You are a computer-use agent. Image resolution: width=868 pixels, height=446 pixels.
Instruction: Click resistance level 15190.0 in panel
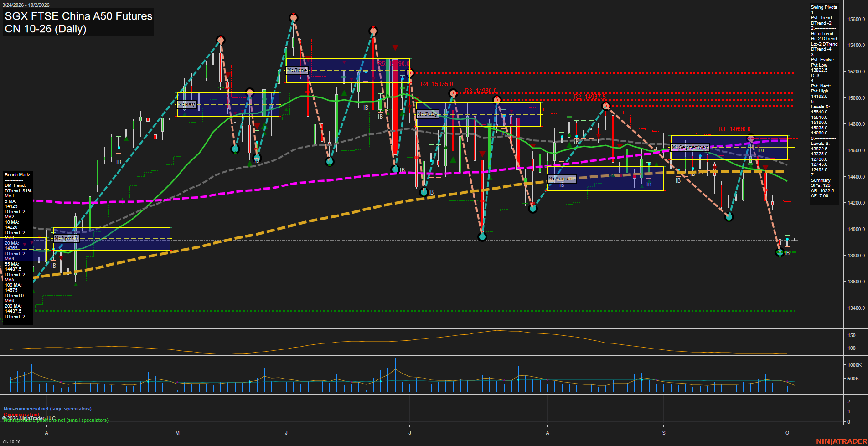(x=819, y=123)
